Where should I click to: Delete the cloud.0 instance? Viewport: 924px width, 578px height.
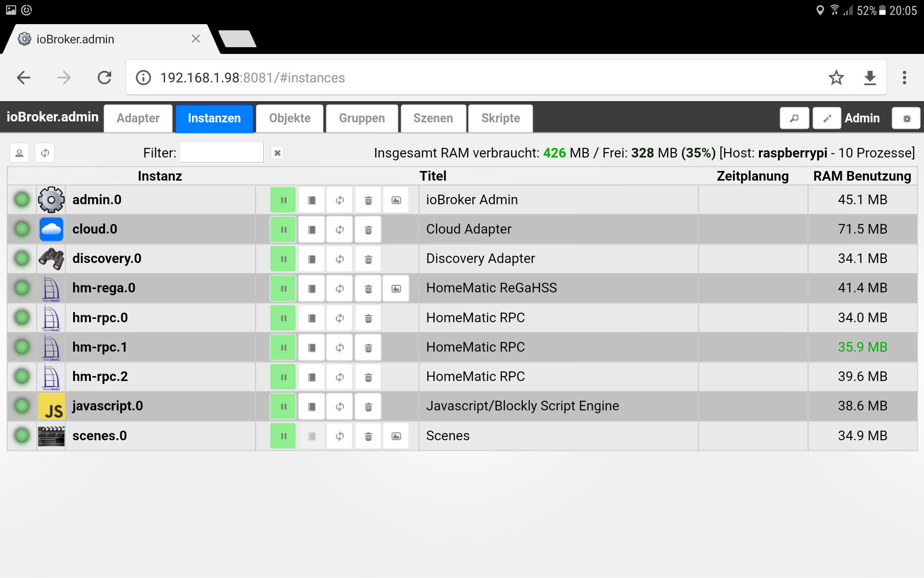click(x=368, y=229)
